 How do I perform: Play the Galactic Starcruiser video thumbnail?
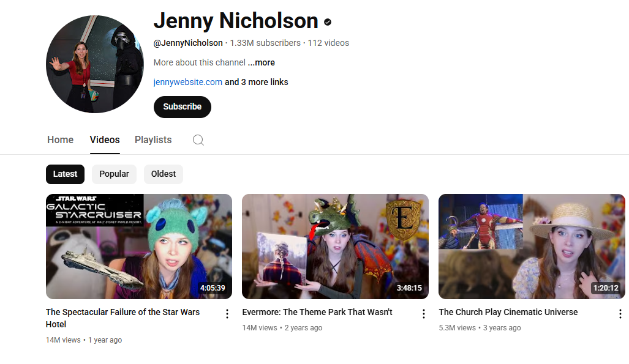pyautogui.click(x=139, y=247)
